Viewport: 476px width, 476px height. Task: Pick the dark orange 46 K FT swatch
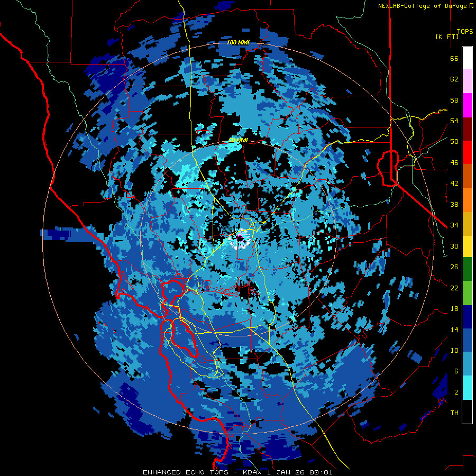(x=467, y=176)
